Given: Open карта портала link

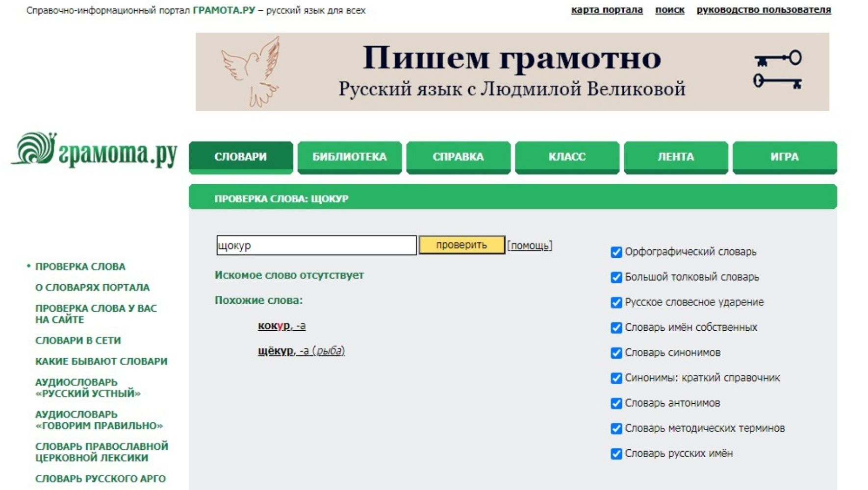Looking at the screenshot, I should pyautogui.click(x=607, y=10).
